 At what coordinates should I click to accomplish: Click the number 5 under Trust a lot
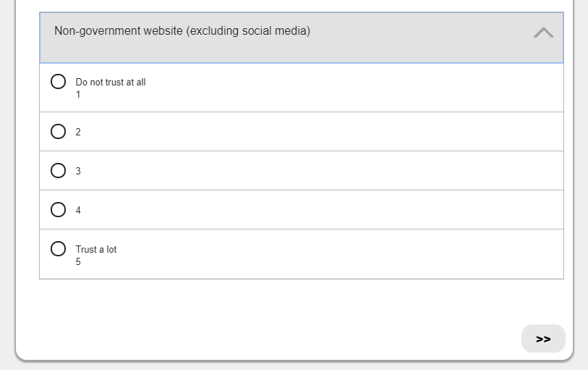(x=78, y=262)
